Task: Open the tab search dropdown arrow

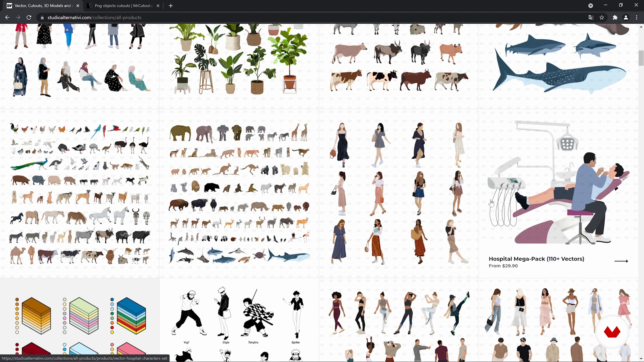Action: pos(591,6)
